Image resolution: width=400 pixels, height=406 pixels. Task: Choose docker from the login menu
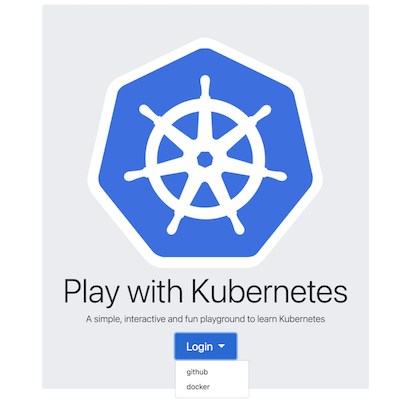click(x=198, y=387)
